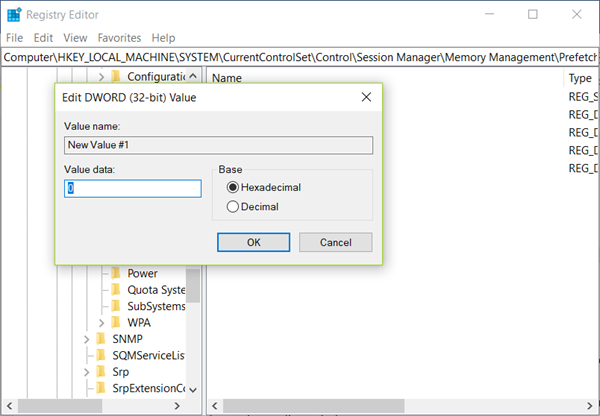Expand the Srp tree node
The width and height of the screenshot is (600, 416).
coord(86,372)
